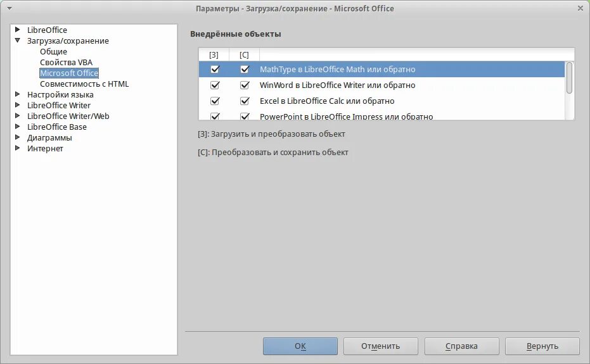The width and height of the screenshot is (590, 364).
Task: Open Совместимость с HTML settings
Action: pos(84,84)
